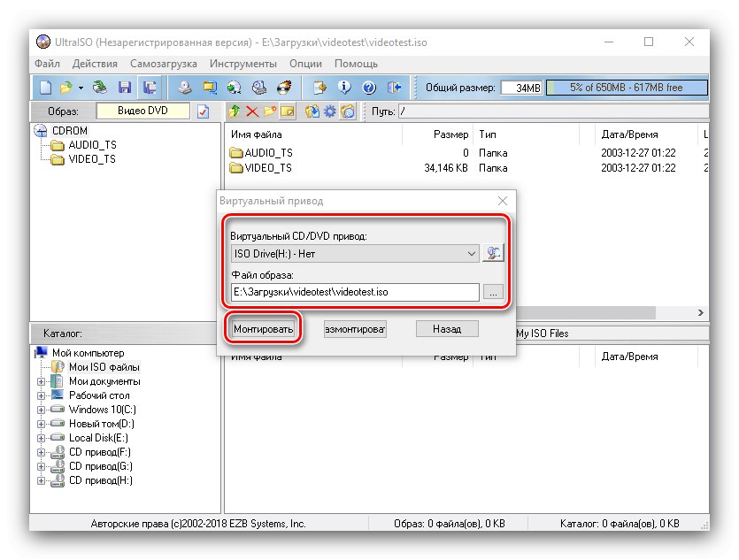Click the Make CD/DVD Image icon
Screen dimensions: 739x560
tap(184, 87)
